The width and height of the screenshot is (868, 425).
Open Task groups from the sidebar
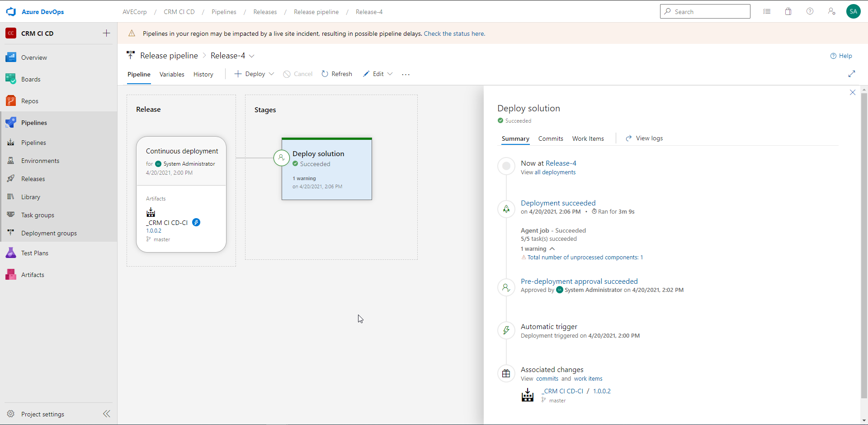click(38, 215)
